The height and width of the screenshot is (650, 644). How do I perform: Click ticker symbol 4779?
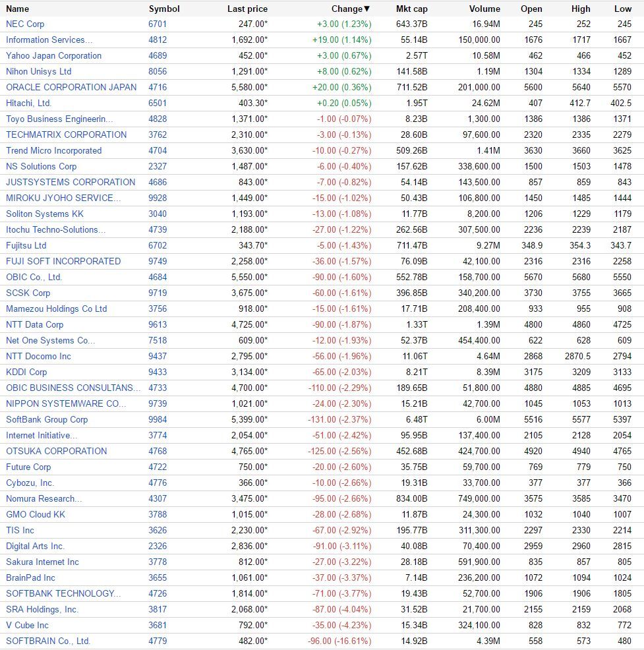158,641
